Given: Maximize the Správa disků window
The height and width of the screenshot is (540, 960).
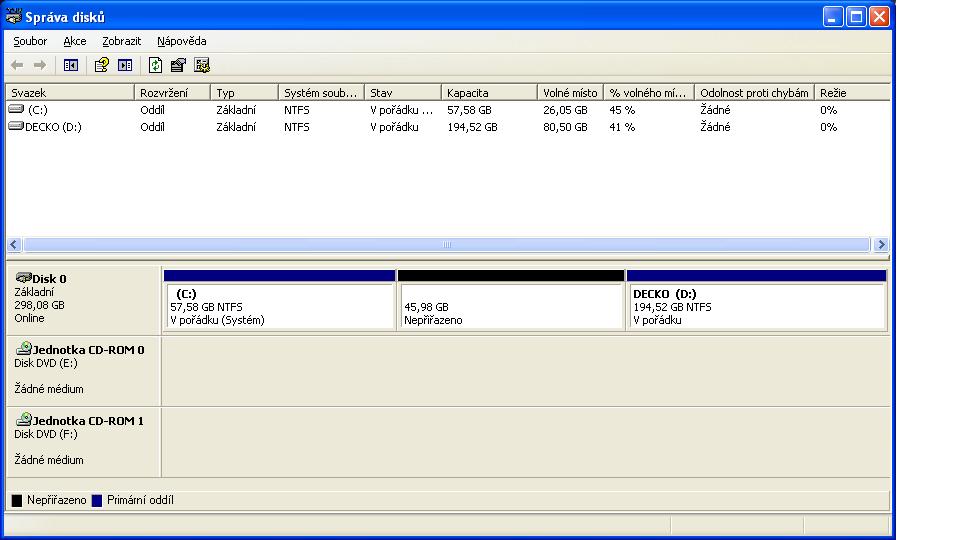Looking at the screenshot, I should (x=856, y=17).
